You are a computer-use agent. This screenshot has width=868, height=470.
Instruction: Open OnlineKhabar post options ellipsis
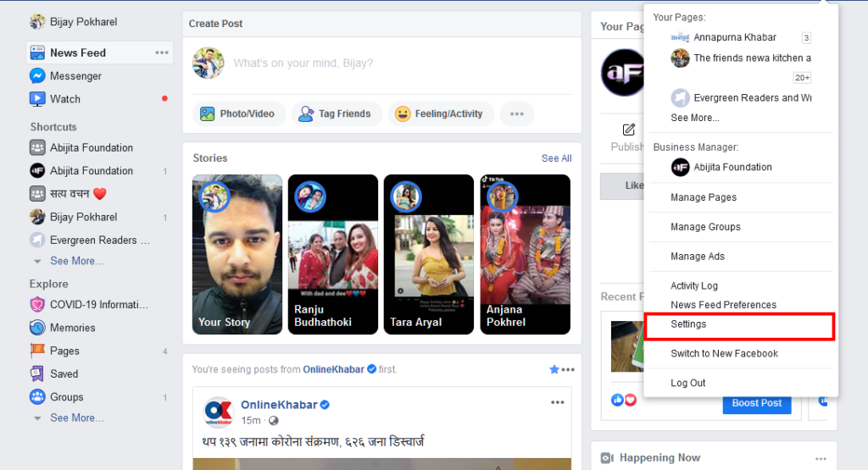tap(558, 402)
